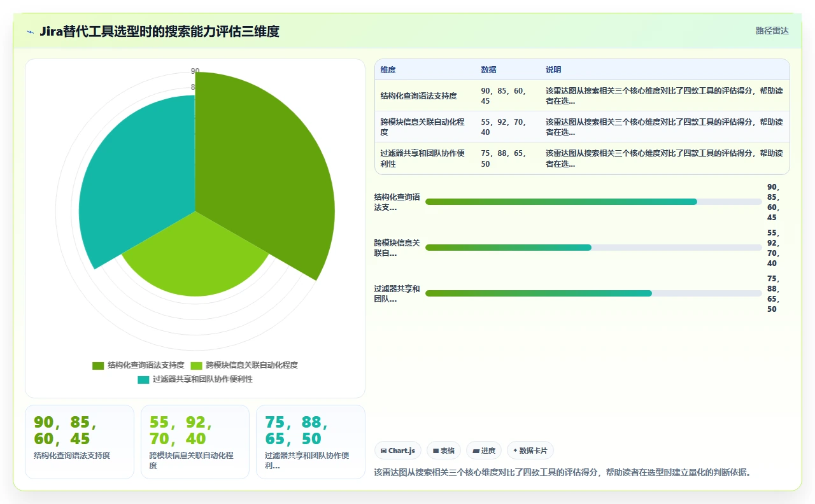Click the 跨模块信息关联 progress bar
Screen dimensions: 815x504
click(x=593, y=248)
